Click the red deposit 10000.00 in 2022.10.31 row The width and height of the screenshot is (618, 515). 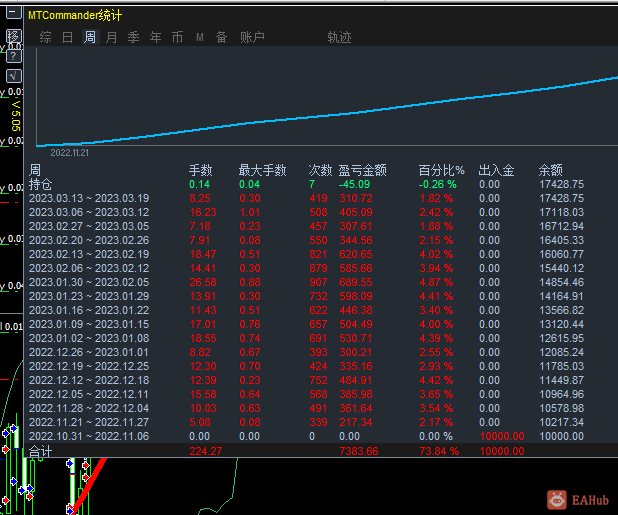coord(502,436)
